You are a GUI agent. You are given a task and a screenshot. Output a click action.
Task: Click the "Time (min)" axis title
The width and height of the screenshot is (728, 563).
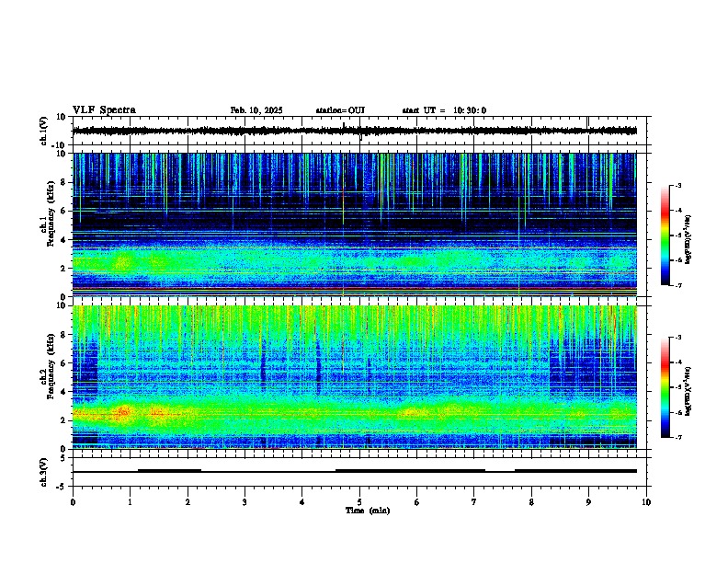click(368, 511)
